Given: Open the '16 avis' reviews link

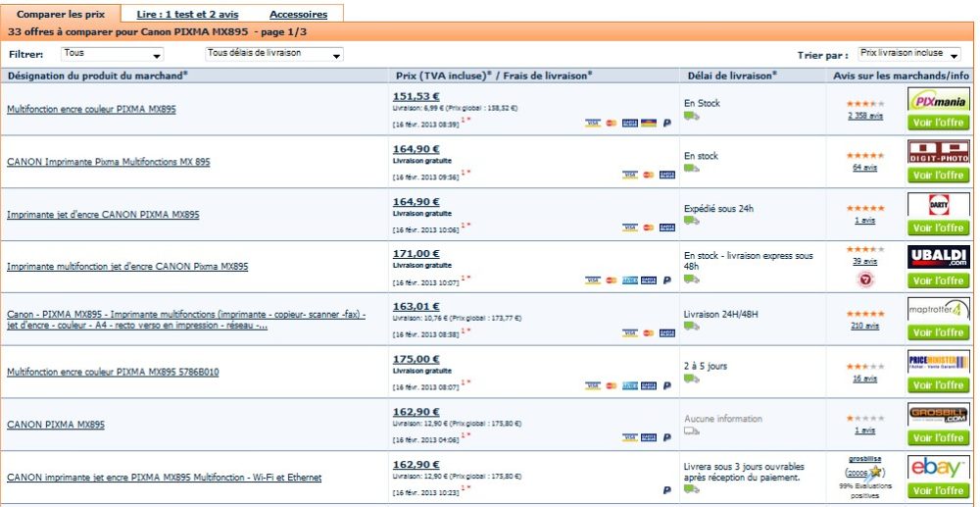Looking at the screenshot, I should 865,379.
